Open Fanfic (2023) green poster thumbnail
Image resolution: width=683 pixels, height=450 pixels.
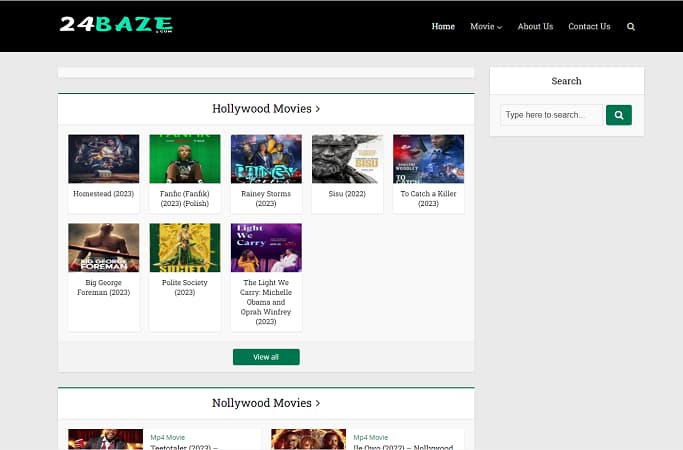[185, 159]
